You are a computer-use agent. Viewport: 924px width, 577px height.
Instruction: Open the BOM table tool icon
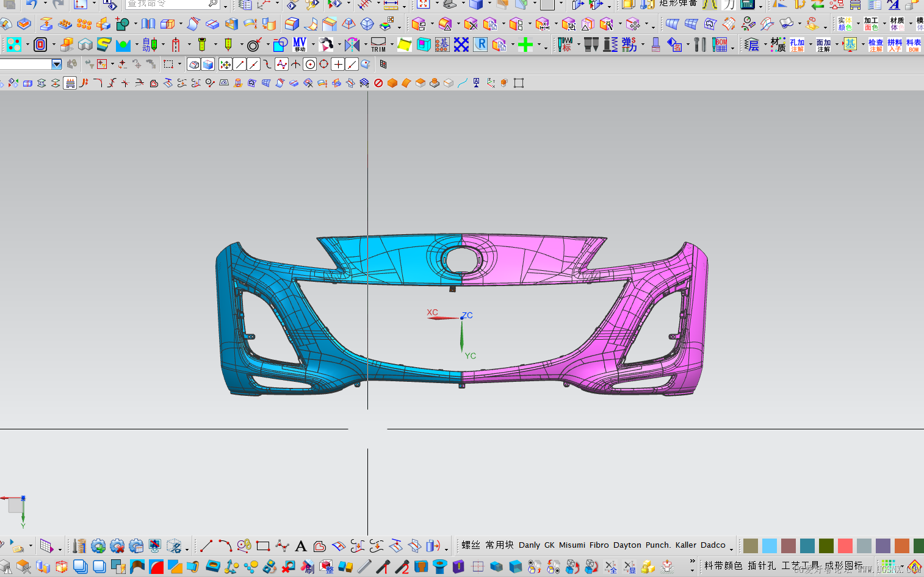tap(721, 45)
